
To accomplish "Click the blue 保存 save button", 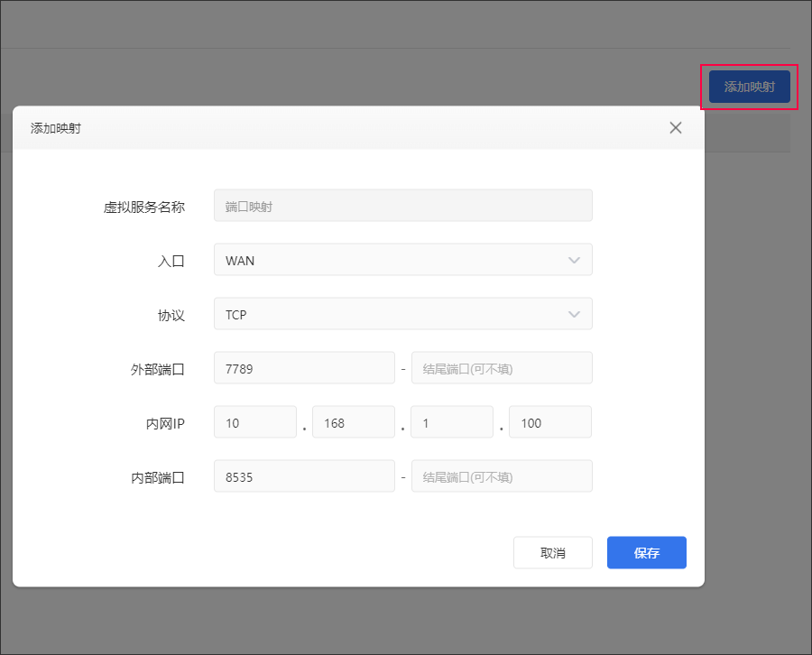I will 647,552.
